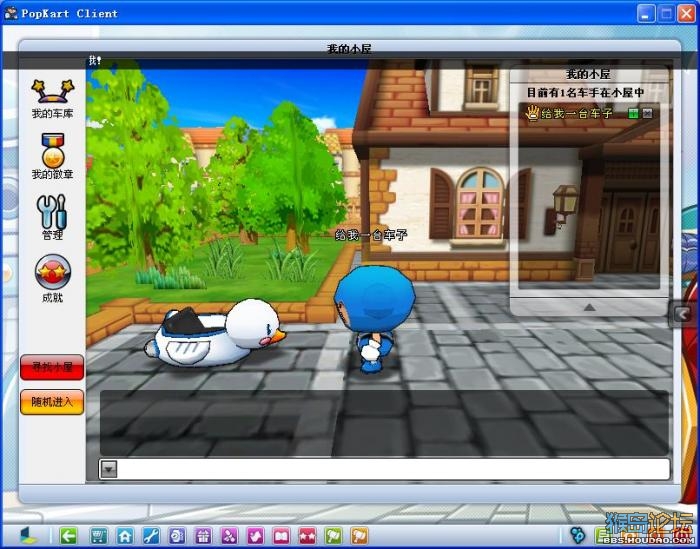This screenshot has width=700, height=549.
Task: Close the PopKart Client window
Action: click(x=686, y=13)
